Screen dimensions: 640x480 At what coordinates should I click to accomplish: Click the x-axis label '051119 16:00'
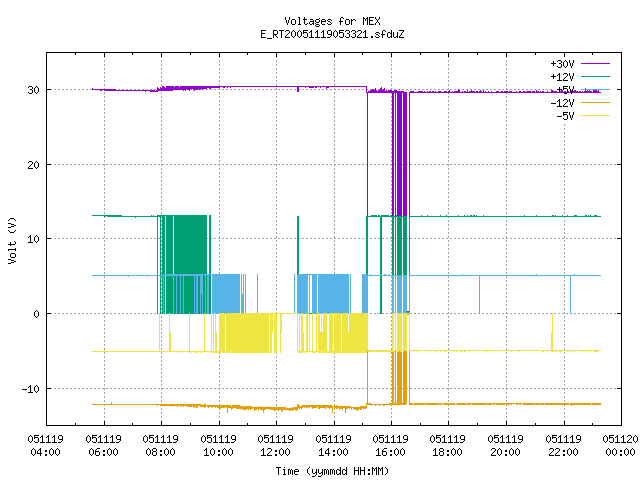click(391, 445)
